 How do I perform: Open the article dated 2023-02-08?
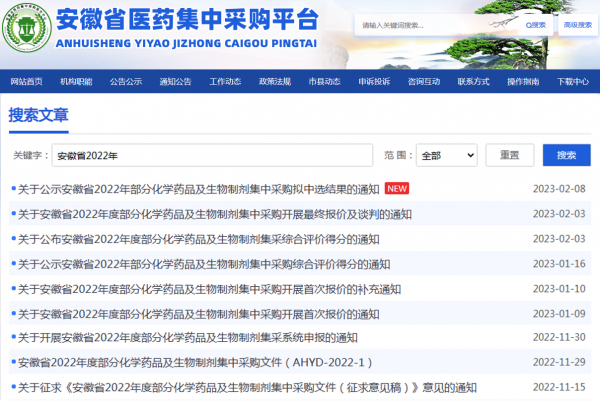pyautogui.click(x=198, y=189)
